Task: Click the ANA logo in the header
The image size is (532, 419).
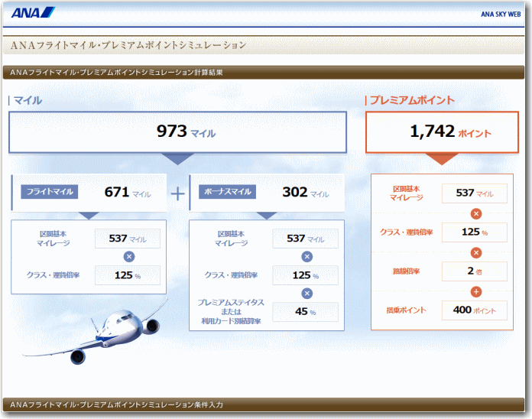Action: tap(33, 12)
